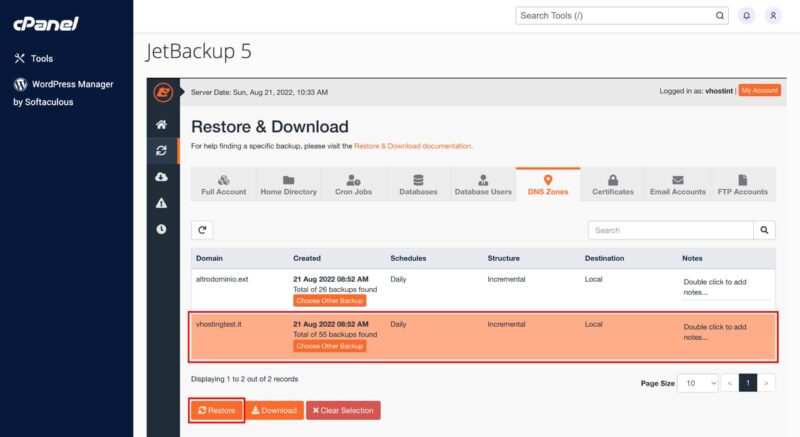Select the DNS Zones tab
Image resolution: width=800 pixels, height=437 pixels.
[x=547, y=185]
